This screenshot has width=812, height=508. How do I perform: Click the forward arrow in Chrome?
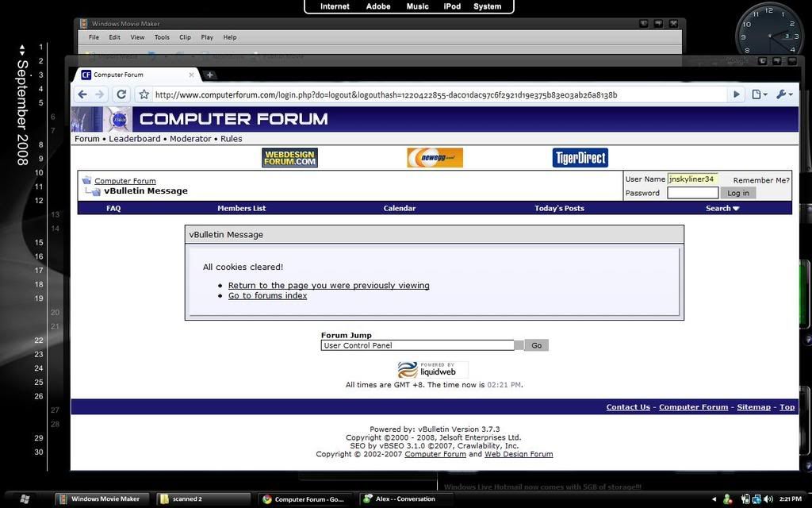point(100,94)
